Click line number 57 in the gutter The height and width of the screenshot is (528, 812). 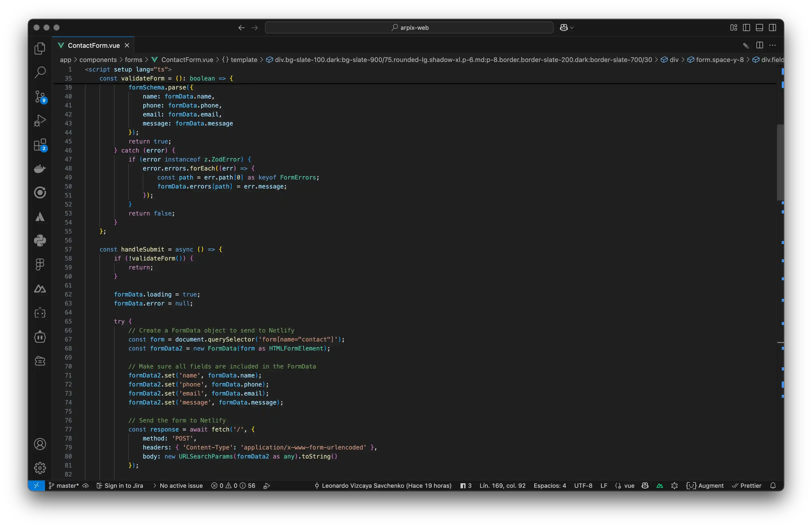pos(68,249)
